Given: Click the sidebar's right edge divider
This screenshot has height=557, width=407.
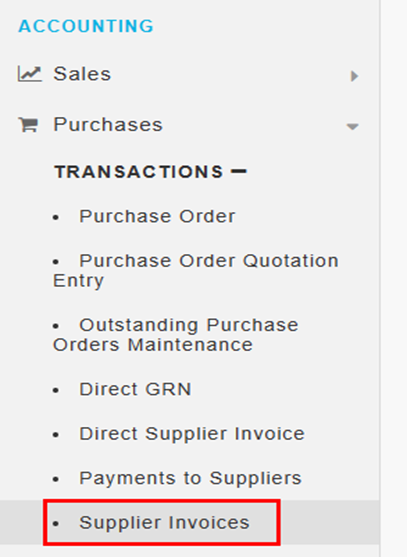Looking at the screenshot, I should coord(380,278).
